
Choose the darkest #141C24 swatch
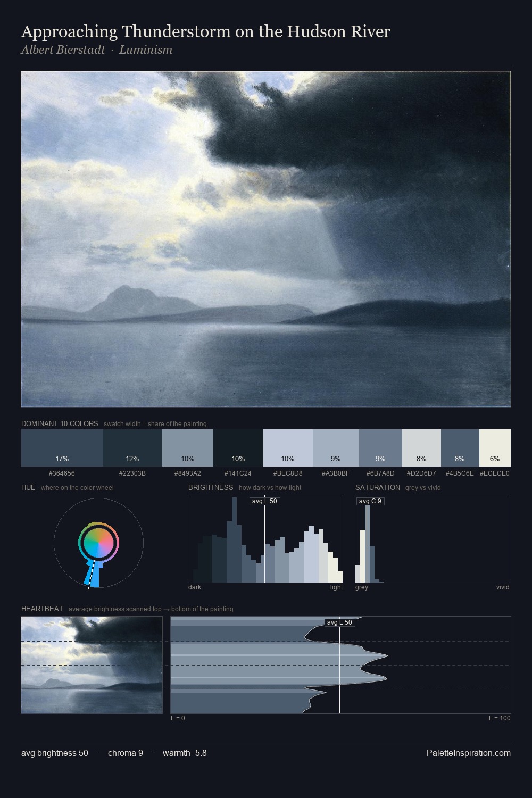[238, 448]
